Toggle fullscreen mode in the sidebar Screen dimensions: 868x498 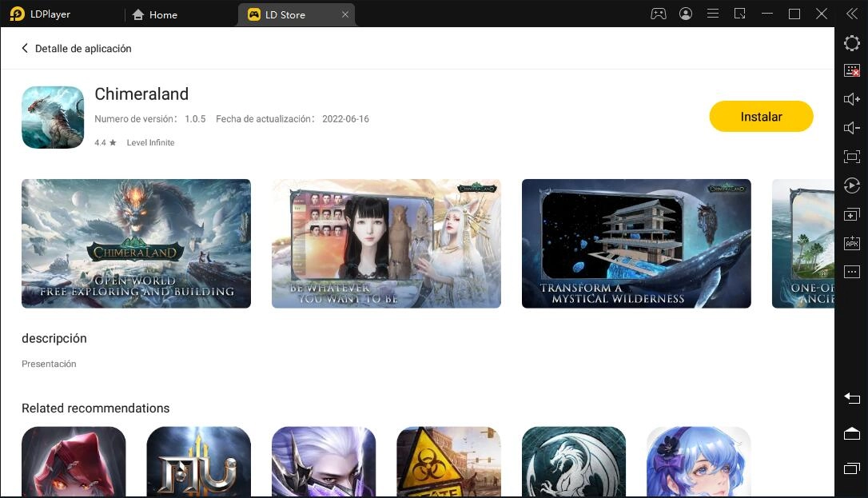click(852, 157)
